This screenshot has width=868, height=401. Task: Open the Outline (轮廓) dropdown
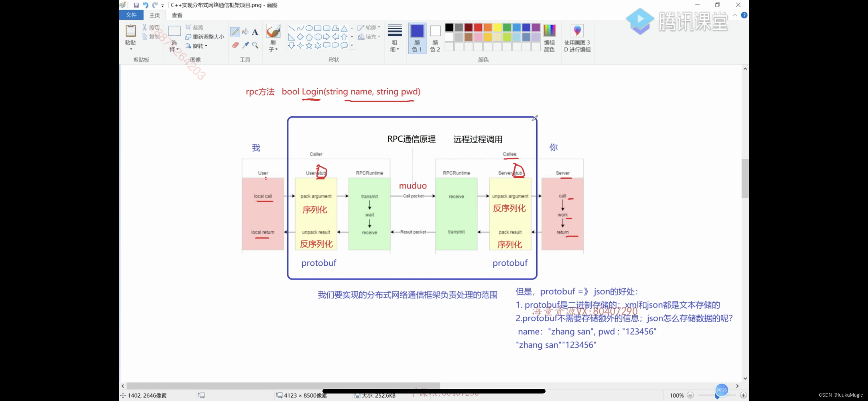pyautogui.click(x=369, y=27)
